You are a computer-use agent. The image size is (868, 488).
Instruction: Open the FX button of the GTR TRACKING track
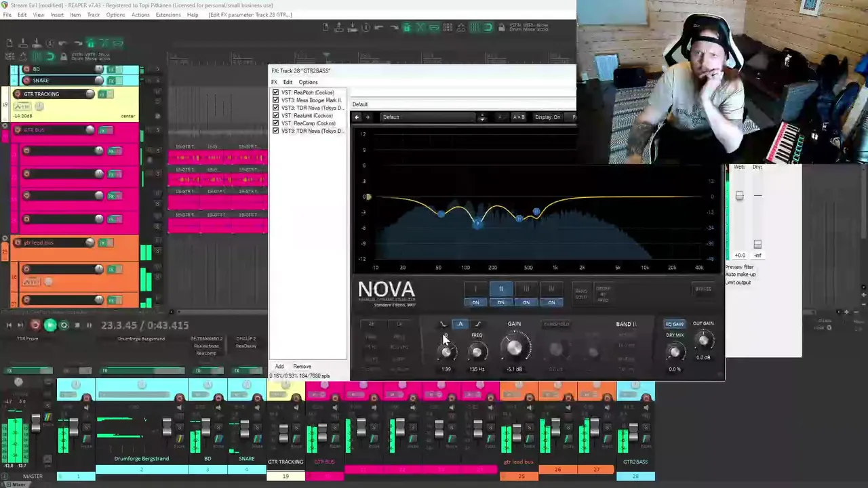click(103, 94)
